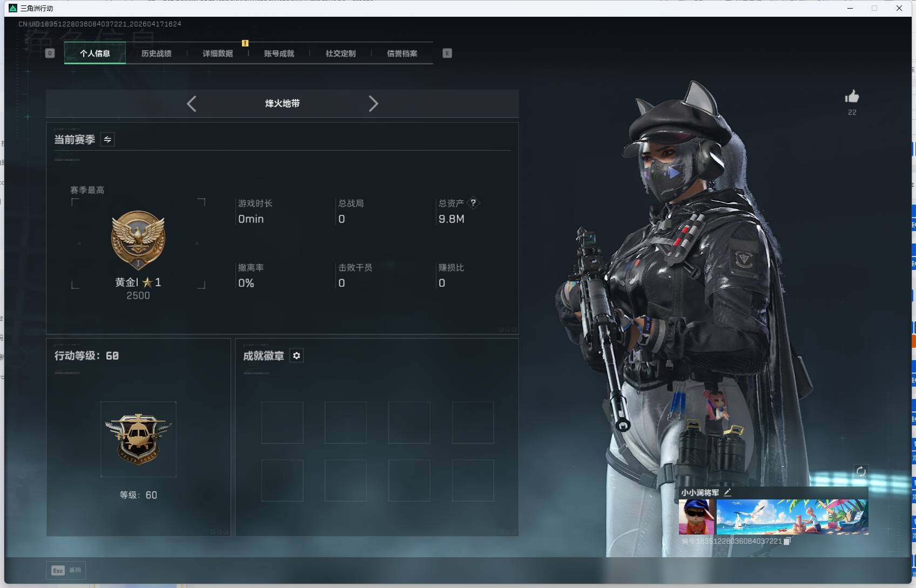Open the 账号成就 tab

coord(279,53)
